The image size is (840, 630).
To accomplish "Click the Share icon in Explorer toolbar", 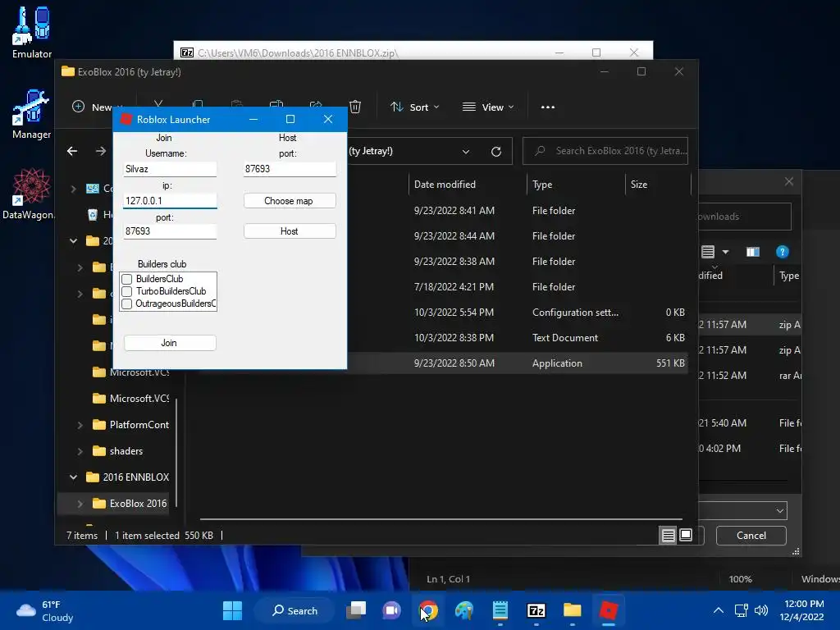I will (316, 106).
